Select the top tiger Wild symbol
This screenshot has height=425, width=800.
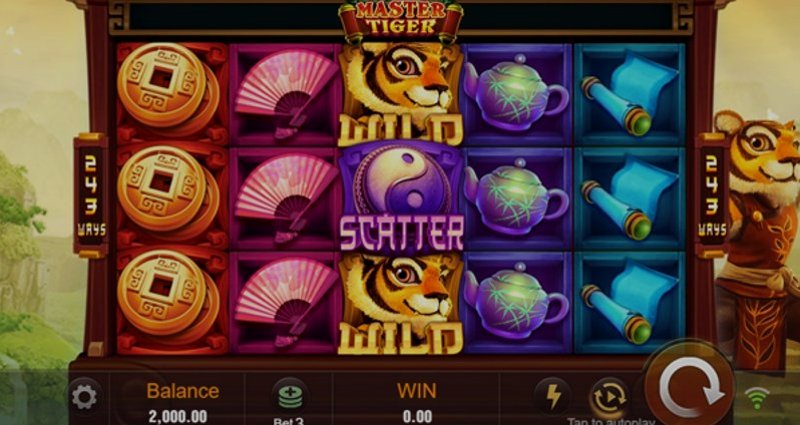401,94
